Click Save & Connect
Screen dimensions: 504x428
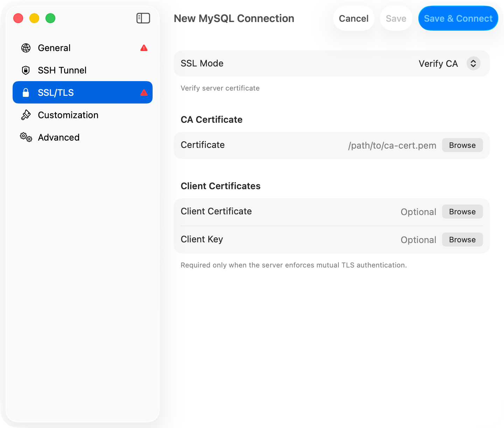click(458, 18)
